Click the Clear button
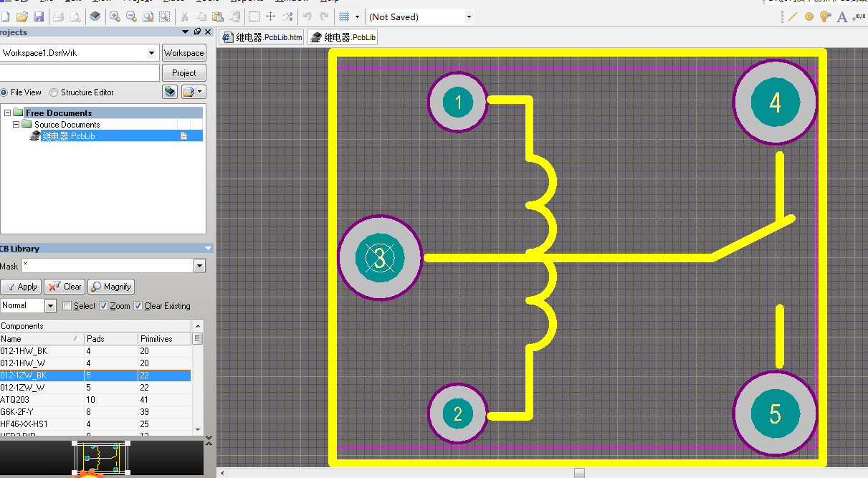 pyautogui.click(x=65, y=287)
